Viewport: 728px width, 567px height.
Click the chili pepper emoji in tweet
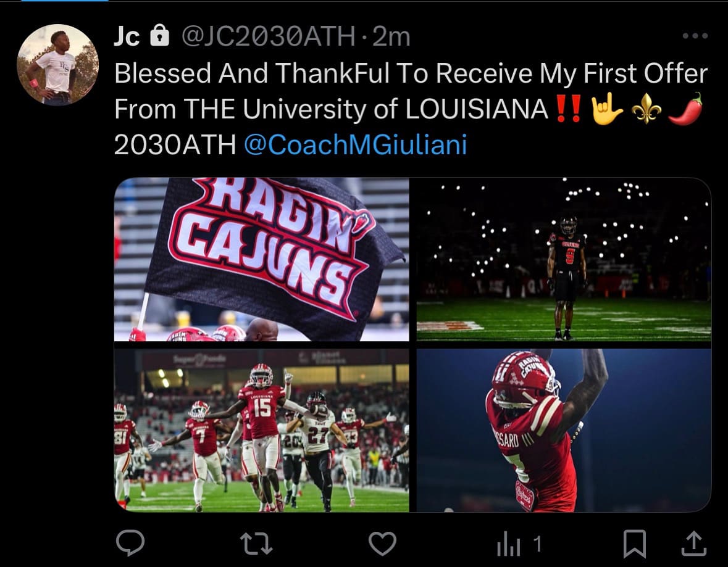pos(685,109)
